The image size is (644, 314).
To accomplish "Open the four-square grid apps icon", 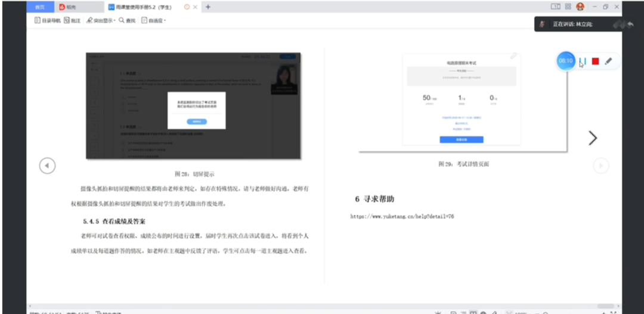I will 568,7.
